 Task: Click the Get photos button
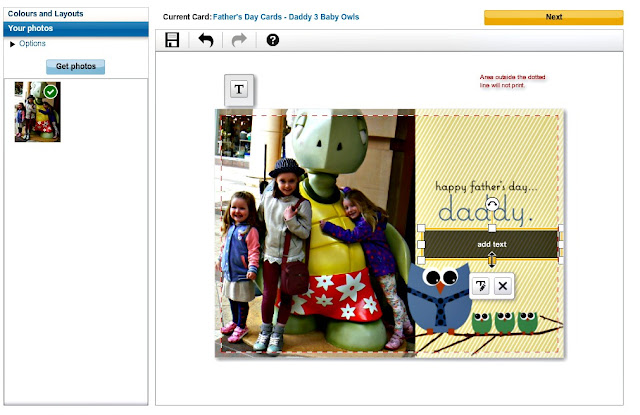coord(76,67)
